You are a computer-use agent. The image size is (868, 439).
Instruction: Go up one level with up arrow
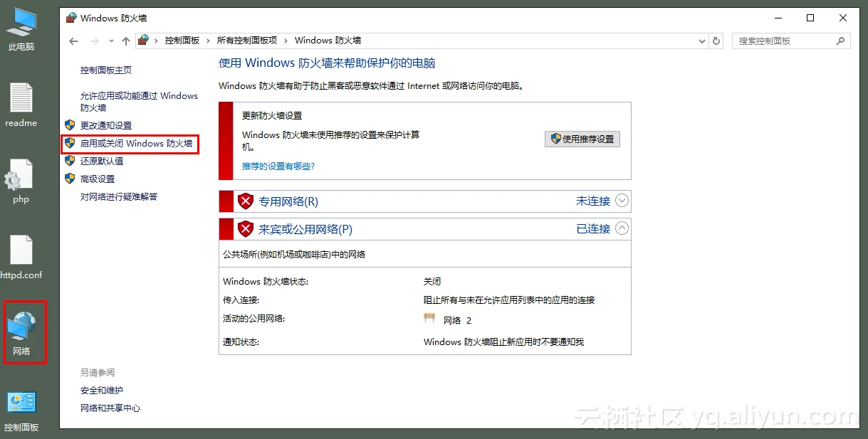click(126, 41)
